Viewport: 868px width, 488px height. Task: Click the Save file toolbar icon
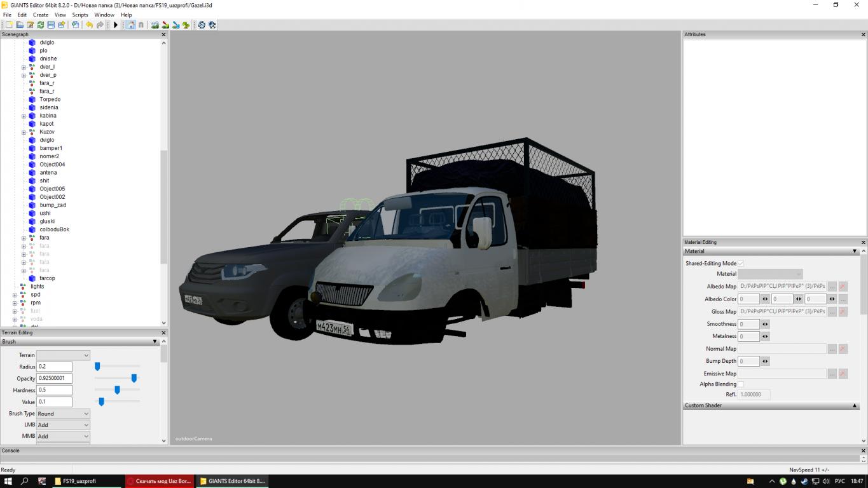(x=51, y=25)
